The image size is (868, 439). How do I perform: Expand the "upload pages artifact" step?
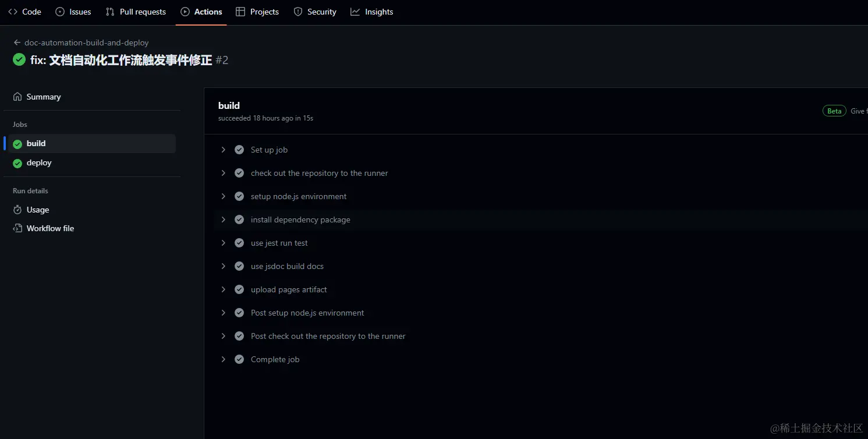tap(223, 289)
